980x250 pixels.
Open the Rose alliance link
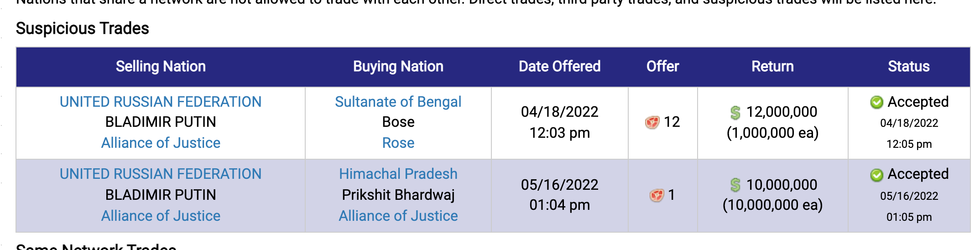click(x=398, y=143)
